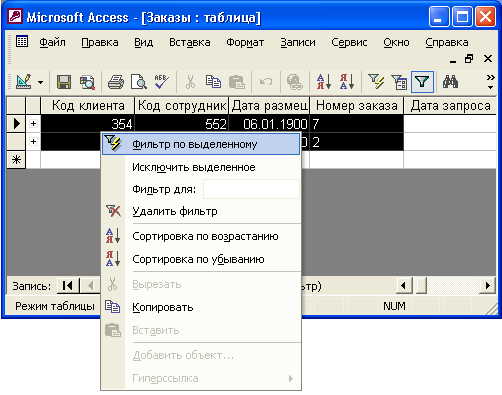The image size is (502, 395).
Task: Click the Дата запроса column header
Action: point(450,106)
